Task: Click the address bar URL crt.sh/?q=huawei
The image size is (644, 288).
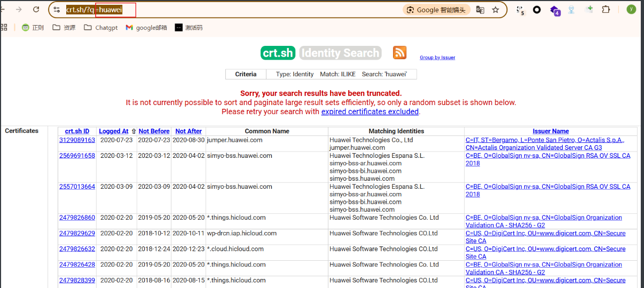Action: (x=94, y=10)
